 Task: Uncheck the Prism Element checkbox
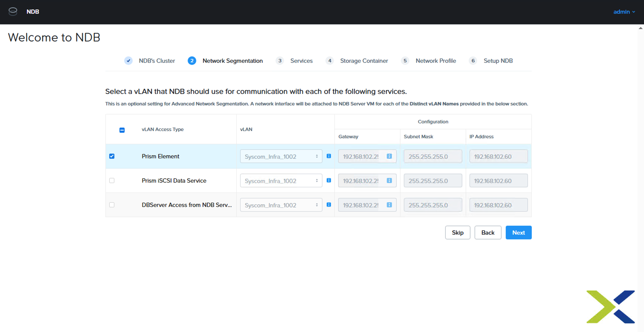112,156
